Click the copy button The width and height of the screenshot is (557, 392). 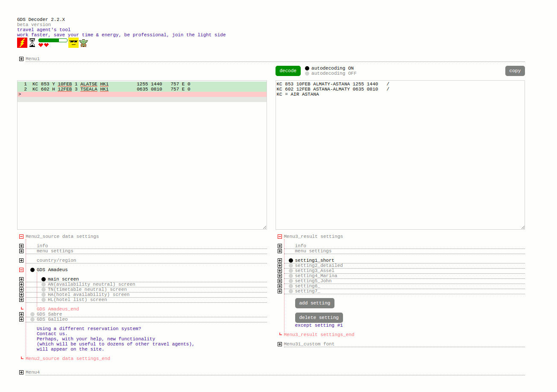[515, 70]
